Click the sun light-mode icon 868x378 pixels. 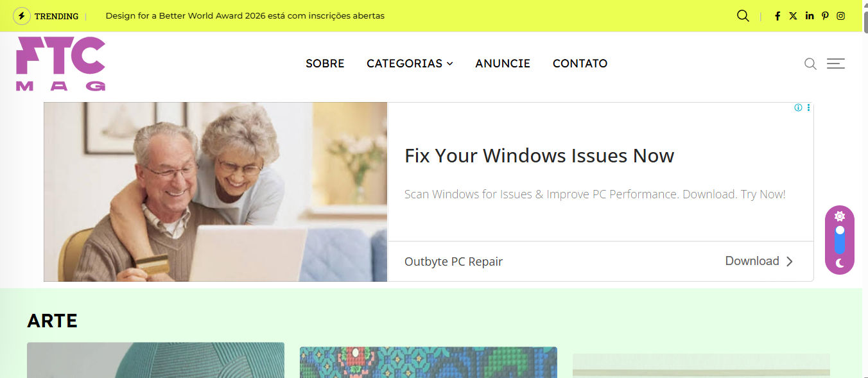(839, 216)
